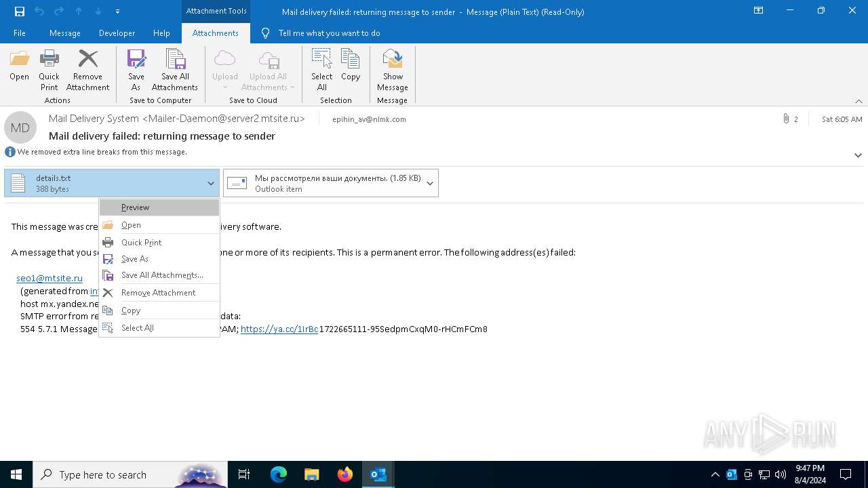This screenshot has width=868, height=488.
Task: Open the Help tab
Action: pos(161,33)
